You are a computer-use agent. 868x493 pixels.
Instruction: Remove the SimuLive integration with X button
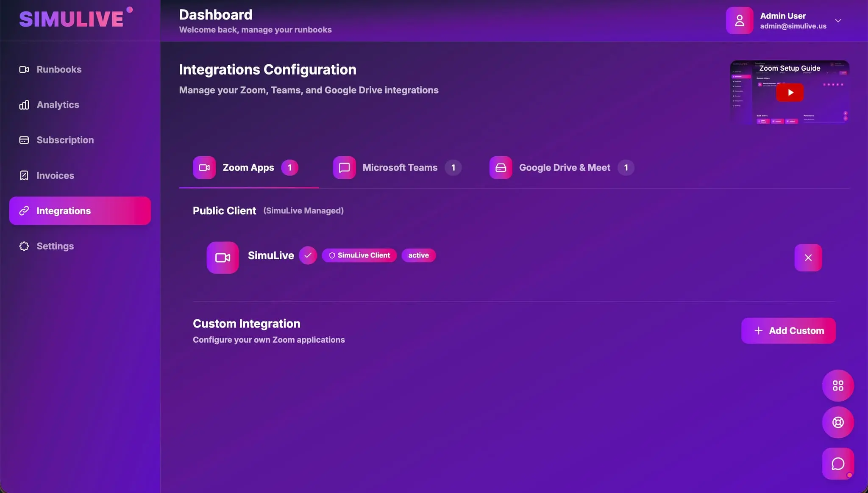(808, 258)
